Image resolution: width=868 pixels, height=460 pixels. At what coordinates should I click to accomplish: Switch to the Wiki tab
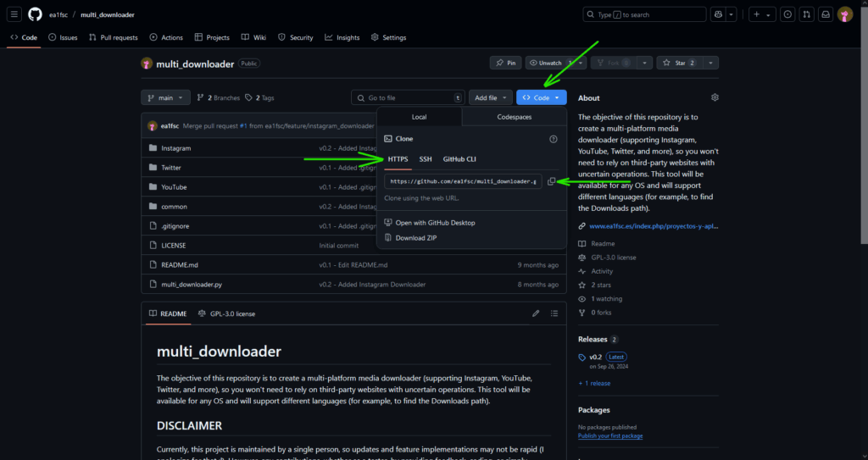click(x=253, y=37)
